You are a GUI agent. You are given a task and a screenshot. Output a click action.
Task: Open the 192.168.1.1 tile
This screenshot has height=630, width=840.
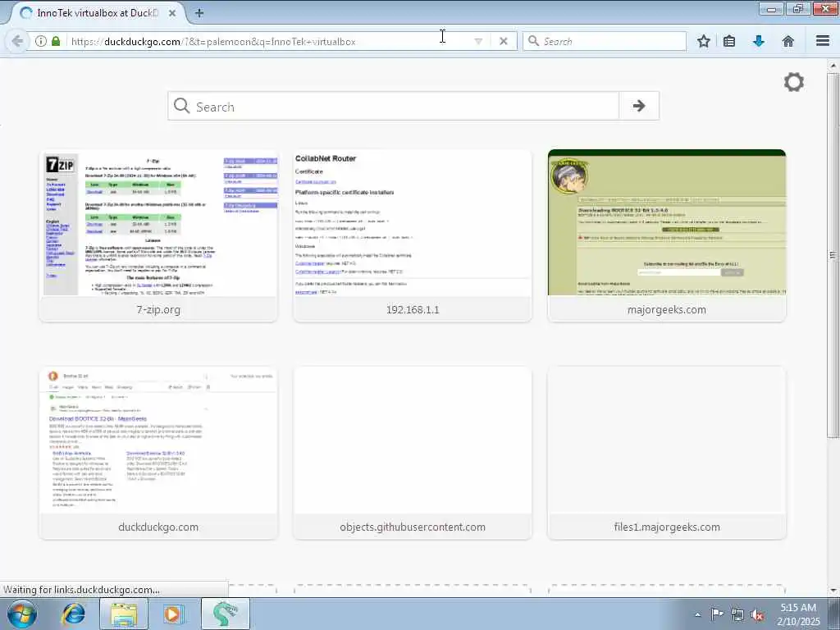click(x=413, y=235)
